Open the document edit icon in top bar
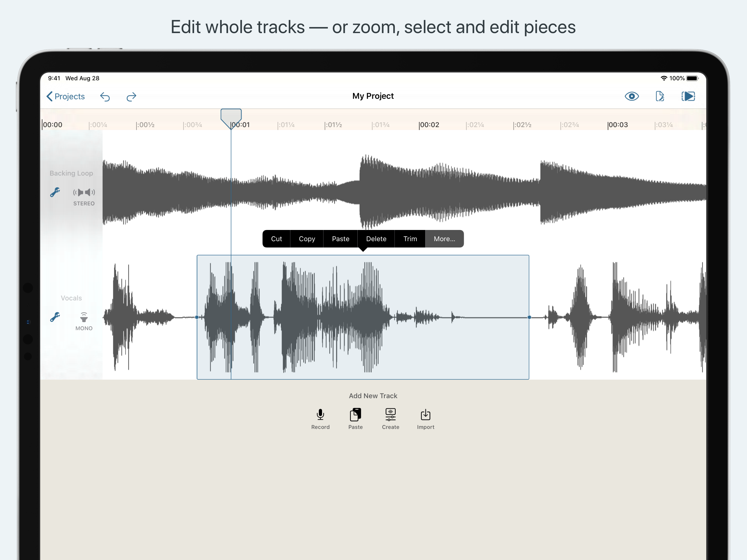Screen dimensions: 747x560 tap(660, 97)
